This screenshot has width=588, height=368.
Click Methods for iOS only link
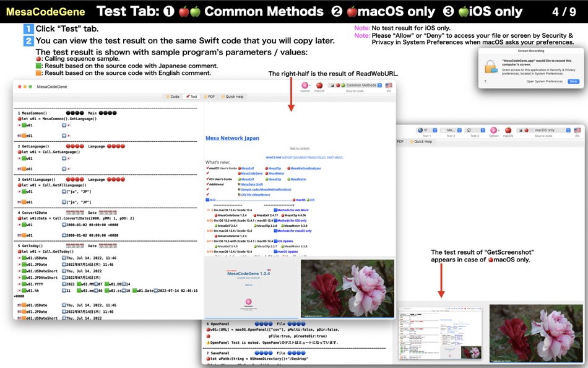pyautogui.click(x=292, y=221)
